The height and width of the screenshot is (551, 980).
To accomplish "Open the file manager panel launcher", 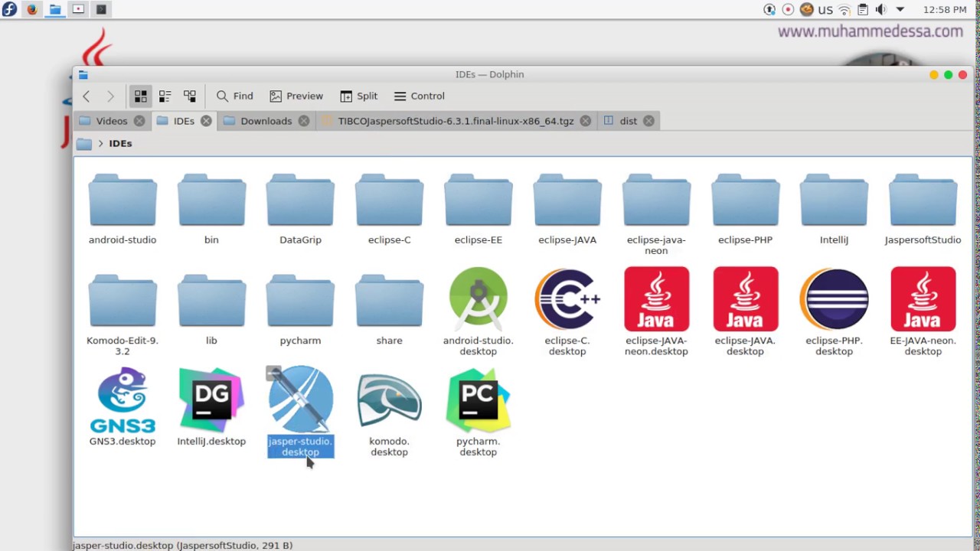I will [x=55, y=10].
